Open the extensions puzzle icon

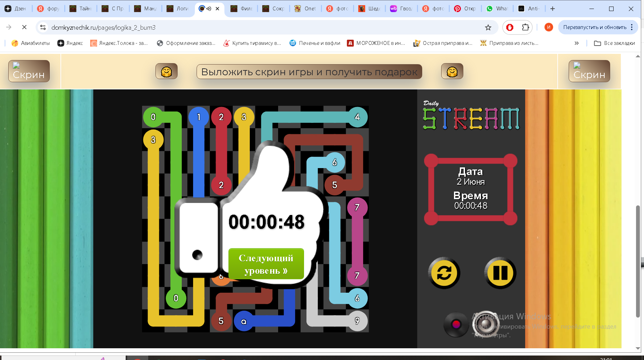click(525, 27)
